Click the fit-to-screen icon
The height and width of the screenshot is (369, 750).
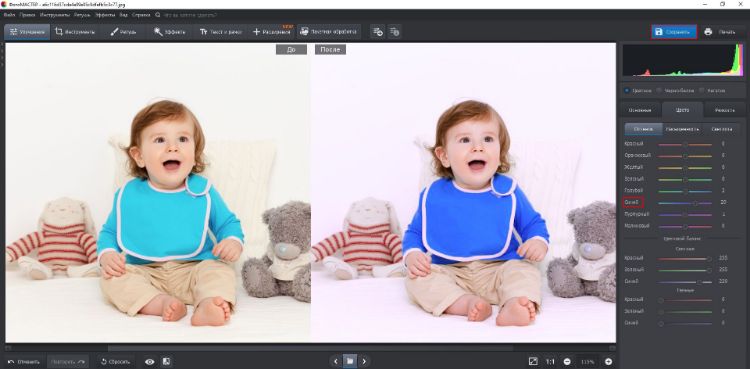(x=533, y=362)
